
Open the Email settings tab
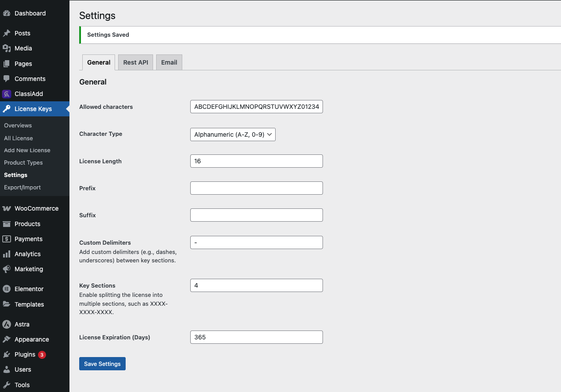tap(169, 62)
